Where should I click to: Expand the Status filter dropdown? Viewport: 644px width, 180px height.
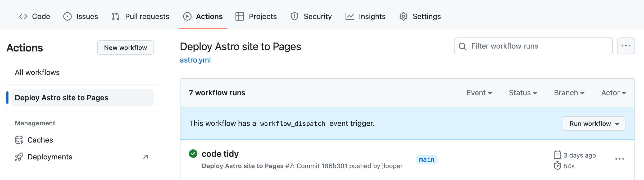coord(523,93)
